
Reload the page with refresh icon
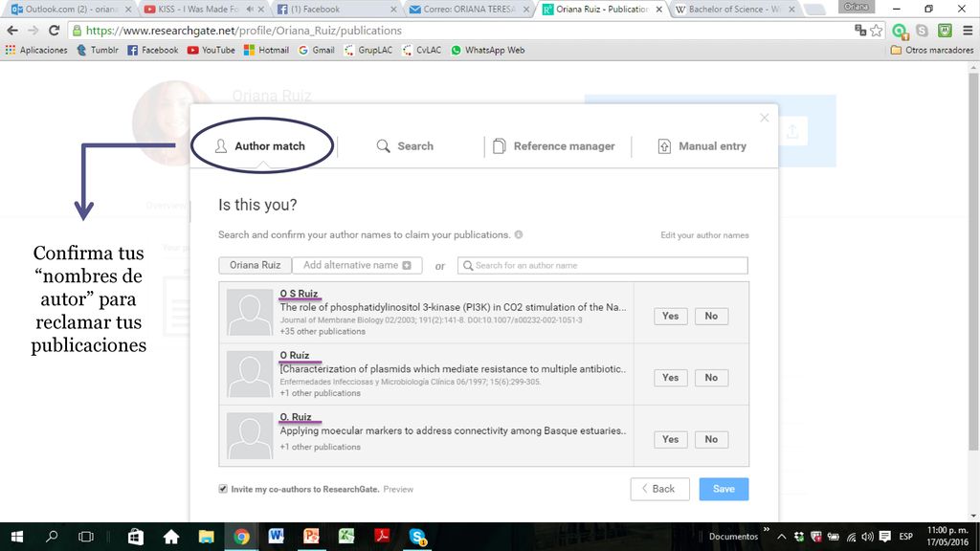tap(54, 30)
